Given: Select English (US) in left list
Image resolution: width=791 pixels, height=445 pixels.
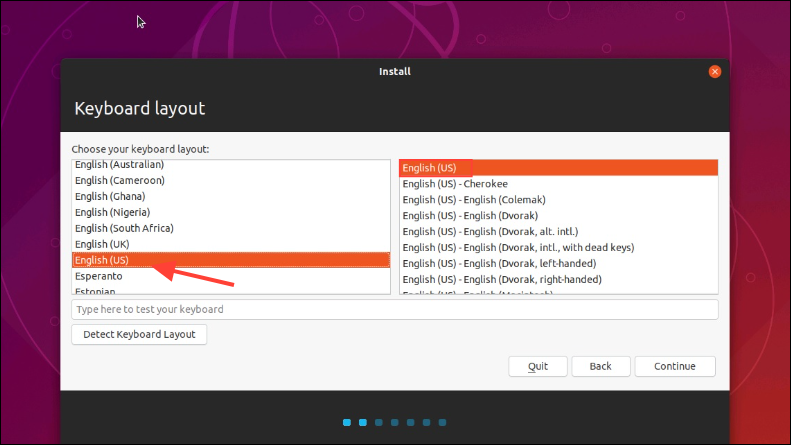Looking at the screenshot, I should coord(231,260).
